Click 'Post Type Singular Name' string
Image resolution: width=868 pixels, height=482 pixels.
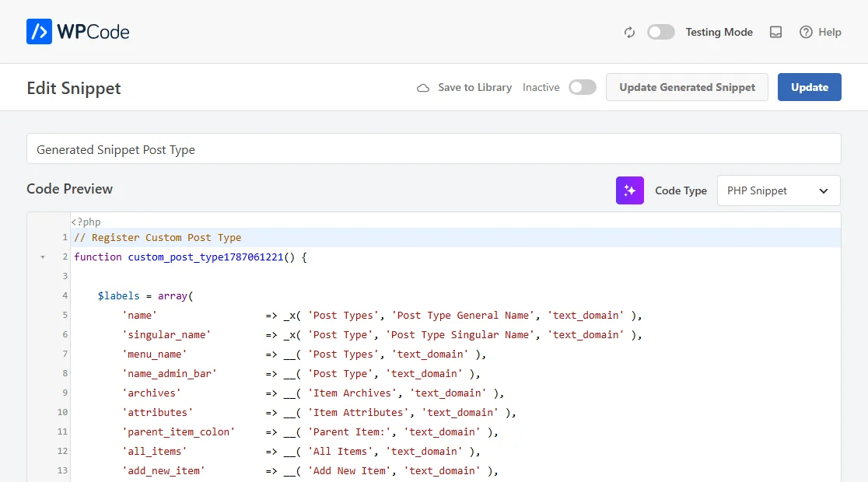(x=460, y=335)
